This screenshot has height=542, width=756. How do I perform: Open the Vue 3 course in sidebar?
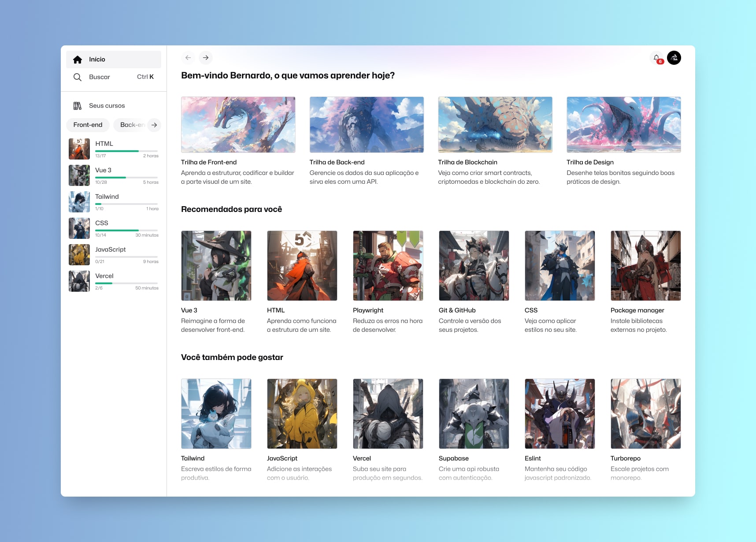pos(114,175)
